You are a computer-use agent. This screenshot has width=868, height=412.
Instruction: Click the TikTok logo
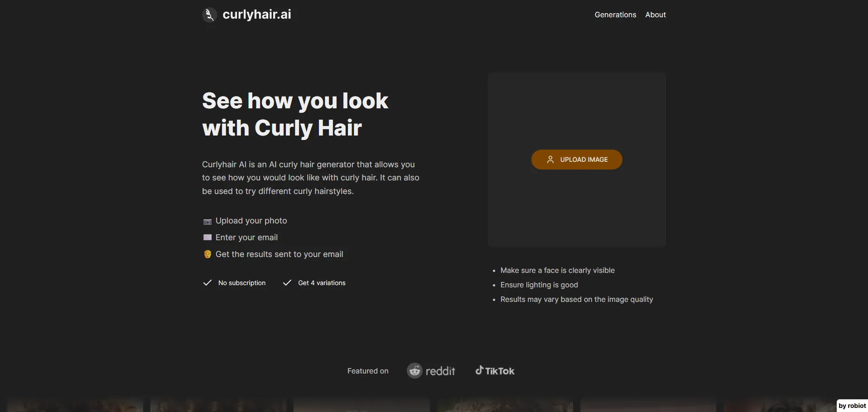click(495, 371)
